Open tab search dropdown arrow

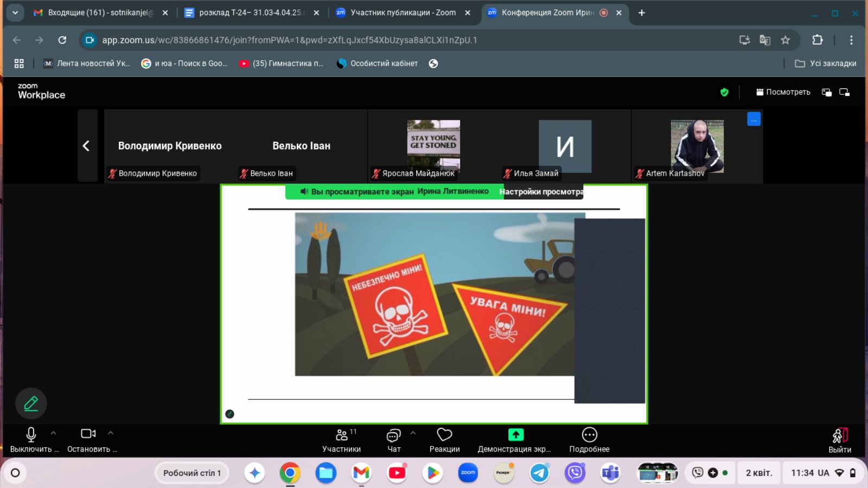pos(15,12)
